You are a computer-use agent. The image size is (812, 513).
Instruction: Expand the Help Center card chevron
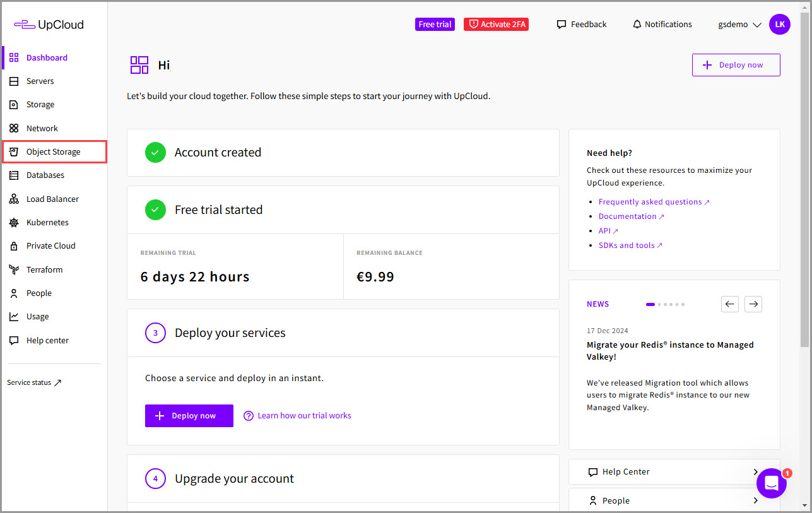pyautogui.click(x=756, y=472)
